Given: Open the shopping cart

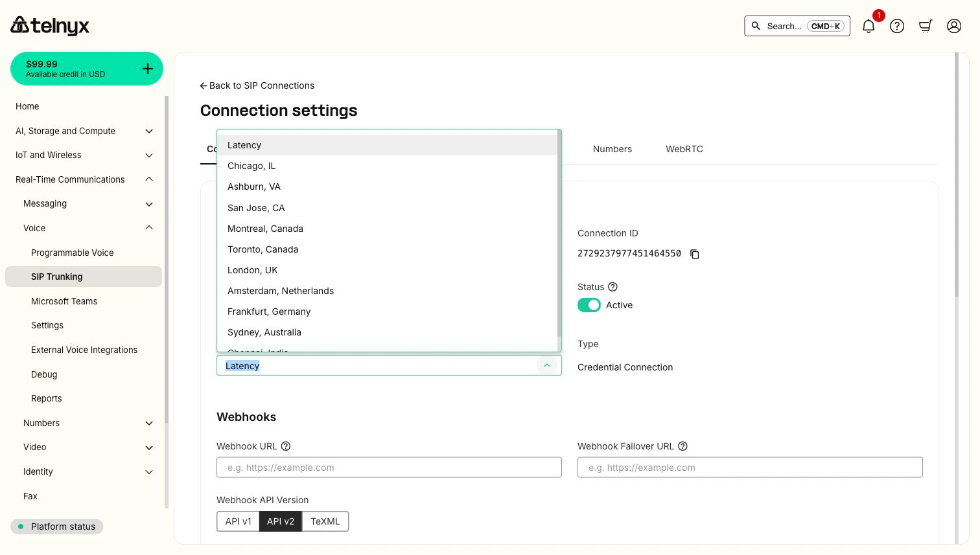Looking at the screenshot, I should click(926, 26).
